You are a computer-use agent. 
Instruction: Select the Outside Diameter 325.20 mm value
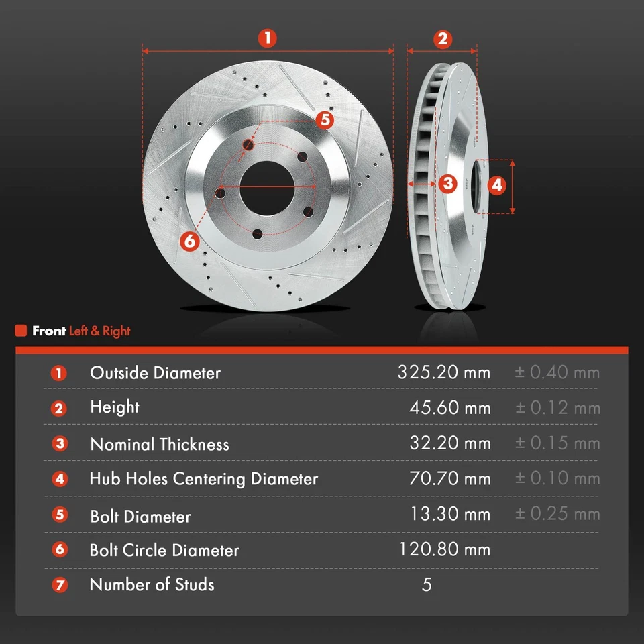click(444, 372)
